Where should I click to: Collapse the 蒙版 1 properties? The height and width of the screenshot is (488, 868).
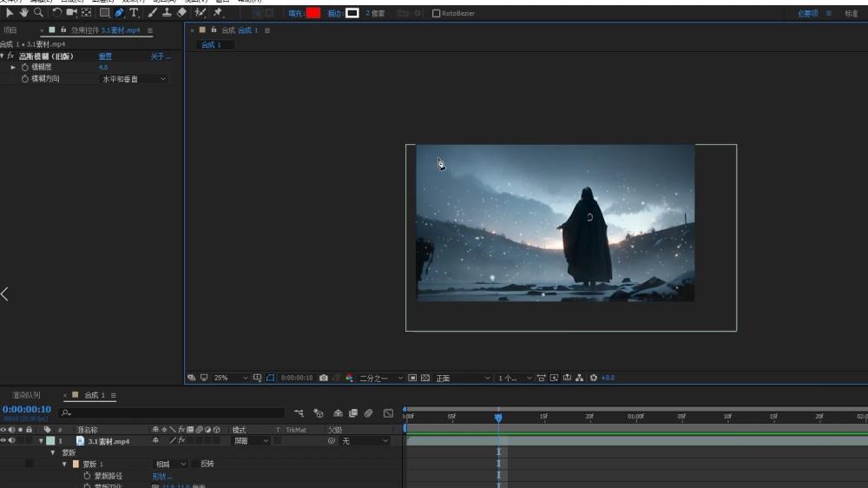point(64,465)
